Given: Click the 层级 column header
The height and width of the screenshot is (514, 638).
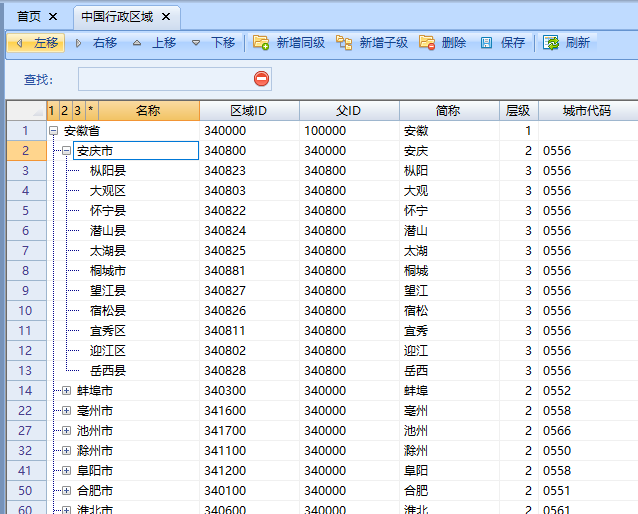Looking at the screenshot, I should pos(519,111).
